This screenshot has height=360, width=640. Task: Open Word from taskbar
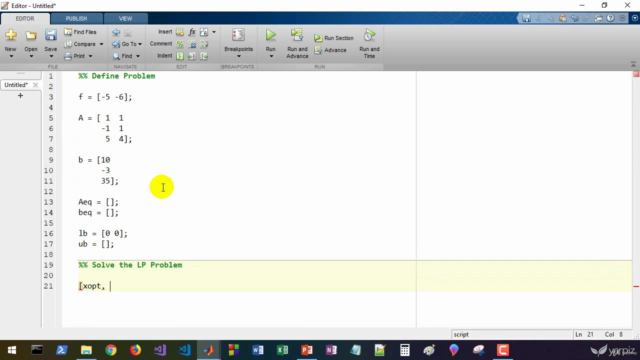258,350
